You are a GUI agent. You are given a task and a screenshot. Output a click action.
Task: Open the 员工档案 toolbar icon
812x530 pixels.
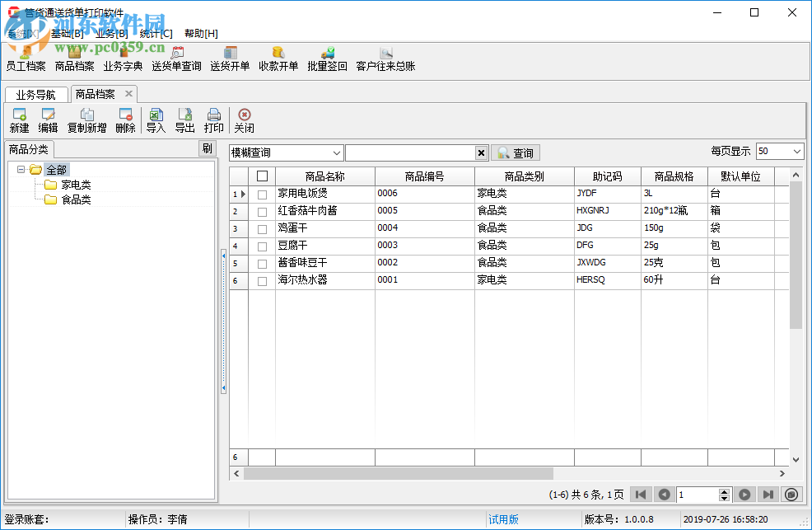click(x=26, y=59)
